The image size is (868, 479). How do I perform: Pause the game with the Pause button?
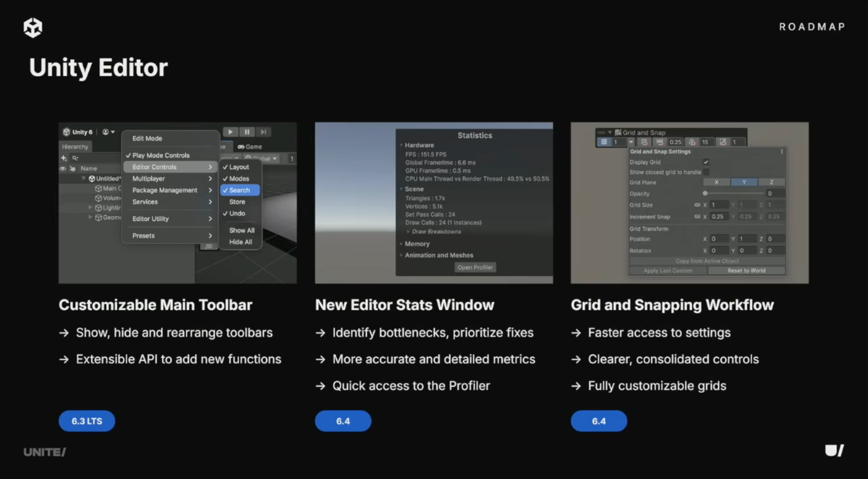click(x=247, y=132)
